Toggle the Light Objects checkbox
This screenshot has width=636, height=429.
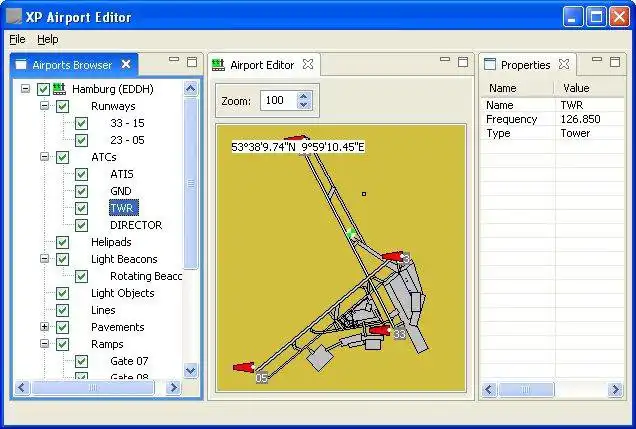click(62, 294)
